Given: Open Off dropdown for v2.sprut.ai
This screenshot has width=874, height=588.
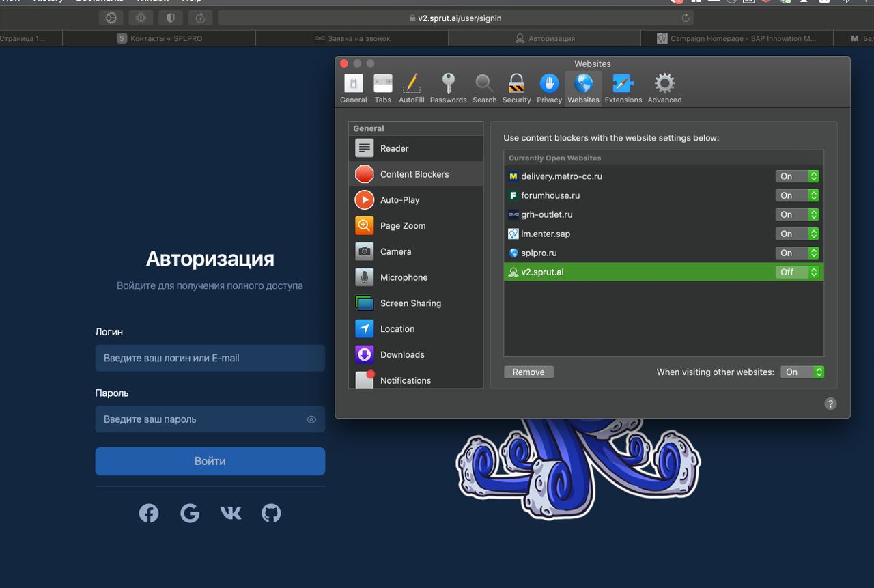Looking at the screenshot, I should pyautogui.click(x=797, y=272).
